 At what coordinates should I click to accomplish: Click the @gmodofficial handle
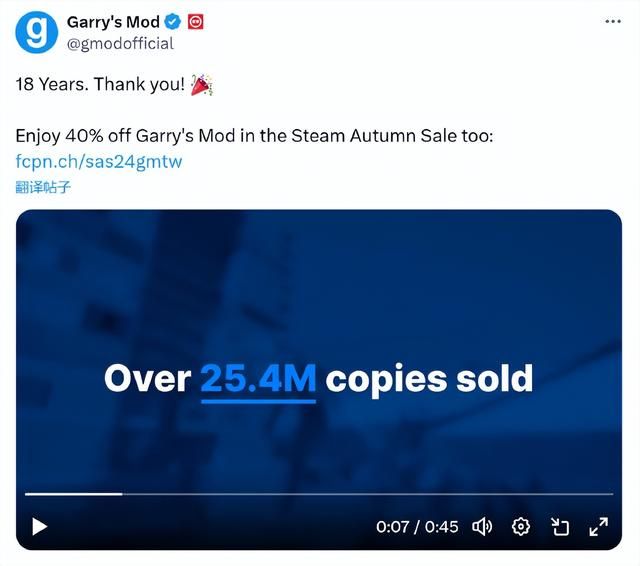pos(119,43)
